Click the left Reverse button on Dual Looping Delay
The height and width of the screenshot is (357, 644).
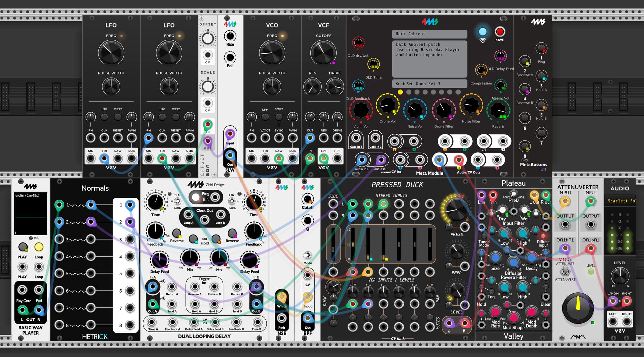(176, 233)
